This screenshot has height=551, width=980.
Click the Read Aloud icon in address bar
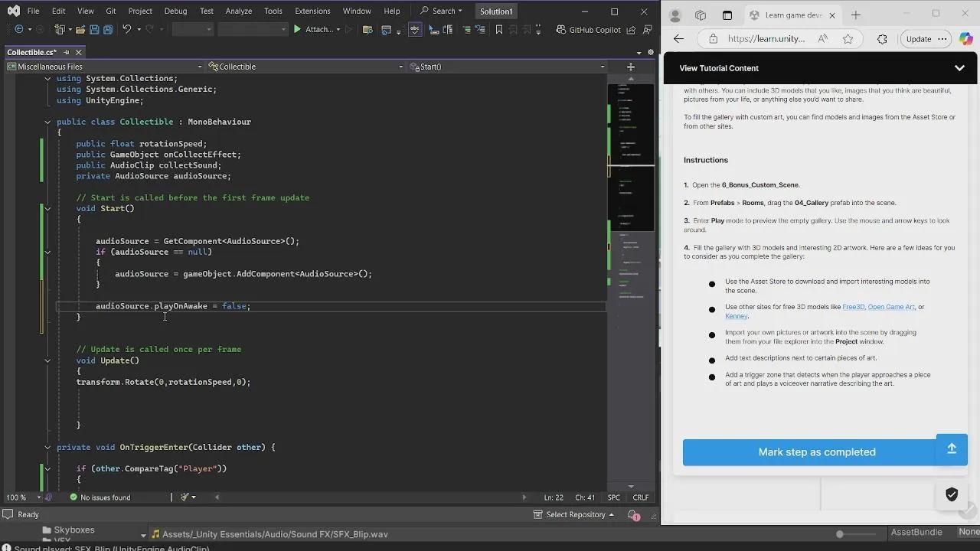822,39
